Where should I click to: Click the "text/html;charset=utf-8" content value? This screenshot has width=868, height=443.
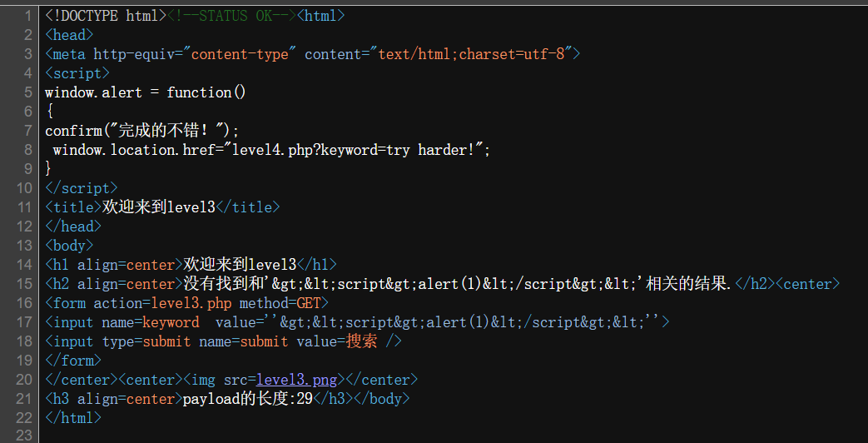click(471, 54)
